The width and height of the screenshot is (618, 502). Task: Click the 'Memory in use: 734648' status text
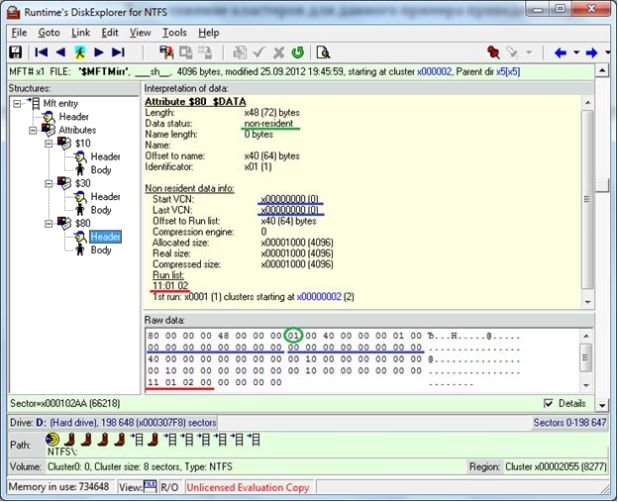[x=59, y=487]
